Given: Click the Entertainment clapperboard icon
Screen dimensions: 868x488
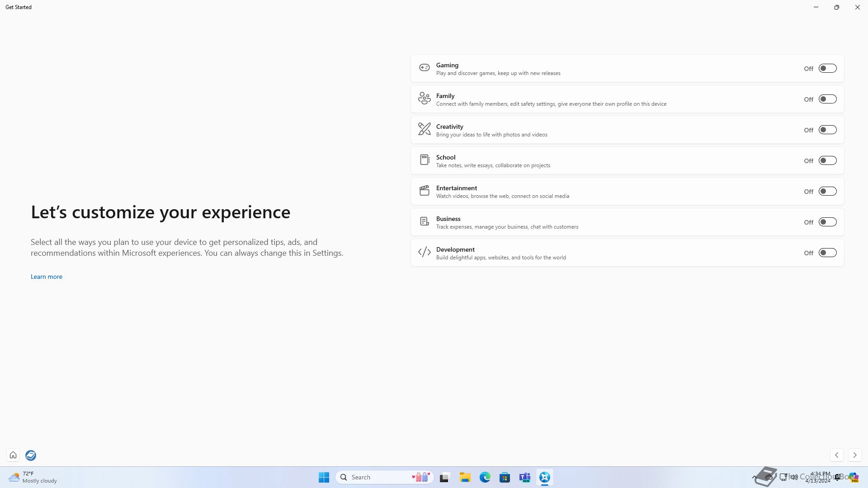Looking at the screenshot, I should [x=424, y=190].
